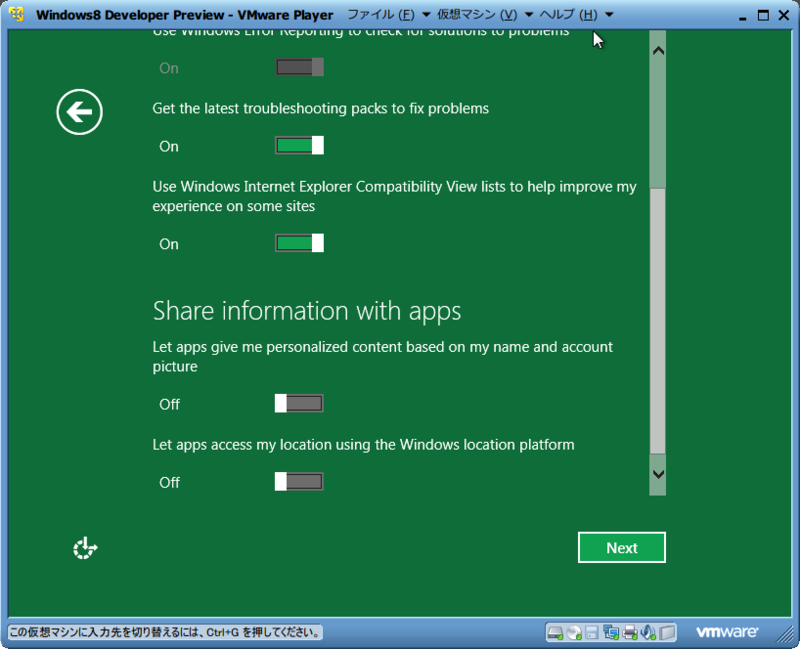Click the vertical scrollbar thumb
800x649 pixels.
[x=658, y=321]
